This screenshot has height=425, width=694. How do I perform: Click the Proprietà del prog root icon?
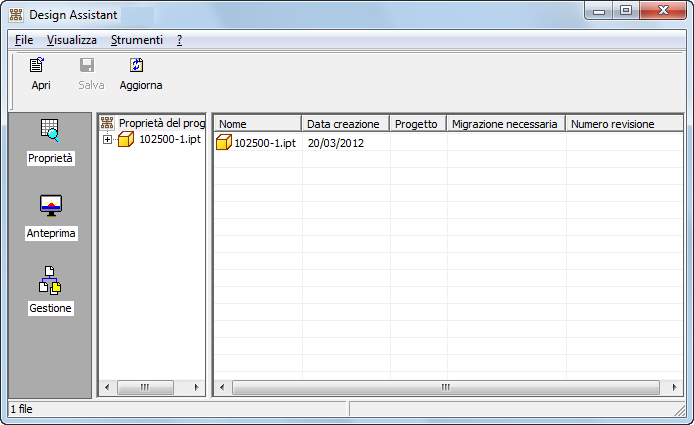tap(107, 123)
